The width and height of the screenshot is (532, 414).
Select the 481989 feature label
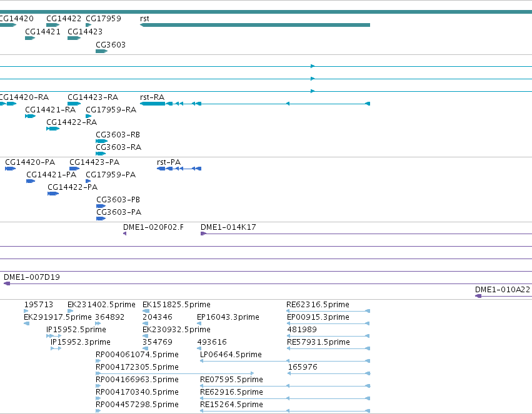pyautogui.click(x=302, y=330)
